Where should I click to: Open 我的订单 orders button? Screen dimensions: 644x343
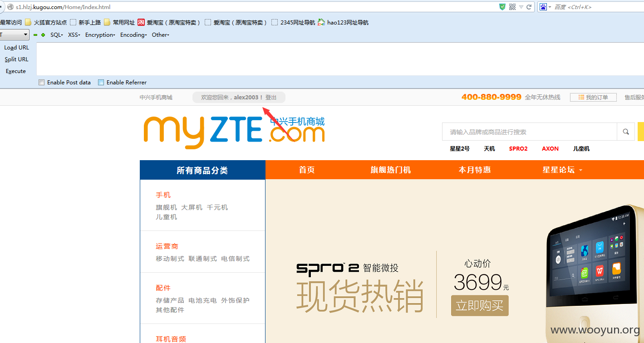pos(593,98)
